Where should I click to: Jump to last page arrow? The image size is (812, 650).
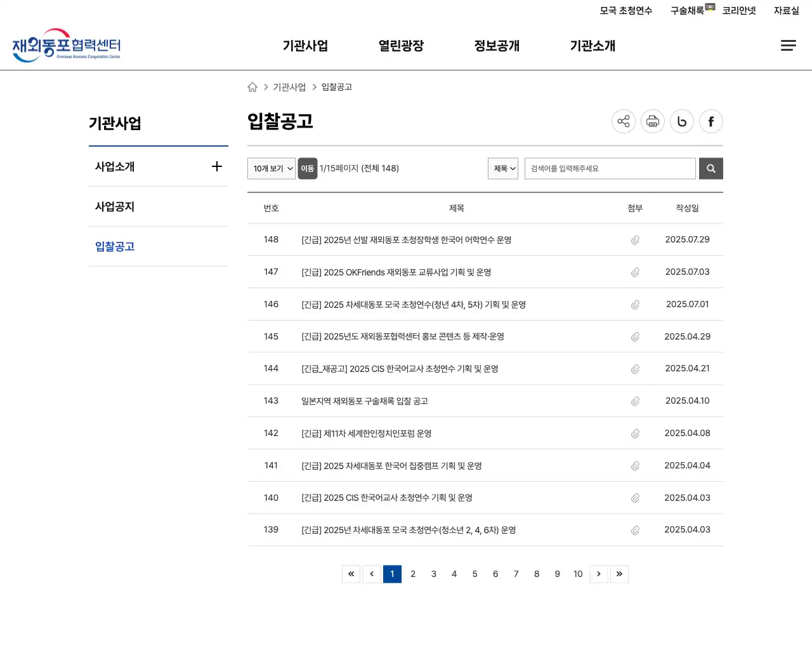pyautogui.click(x=619, y=574)
